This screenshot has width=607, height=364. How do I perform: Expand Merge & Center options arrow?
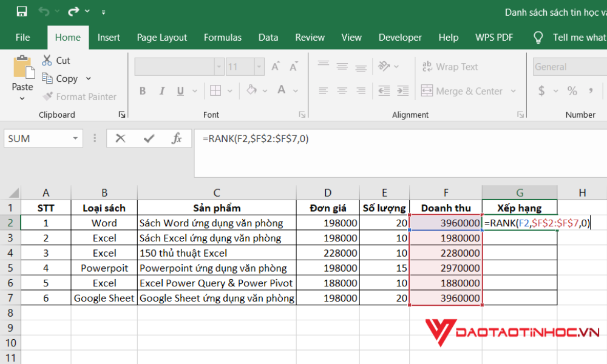click(514, 91)
